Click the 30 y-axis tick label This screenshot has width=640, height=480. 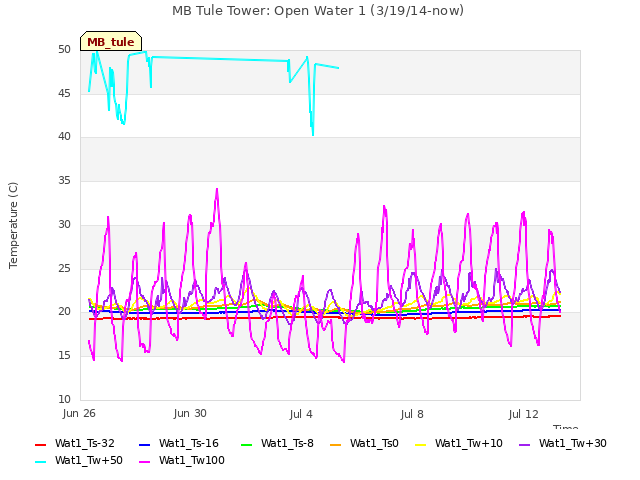(x=64, y=224)
